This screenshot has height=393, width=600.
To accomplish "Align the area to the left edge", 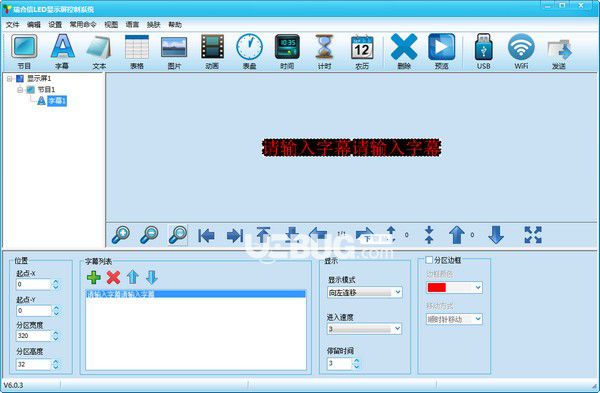I will tap(206, 235).
